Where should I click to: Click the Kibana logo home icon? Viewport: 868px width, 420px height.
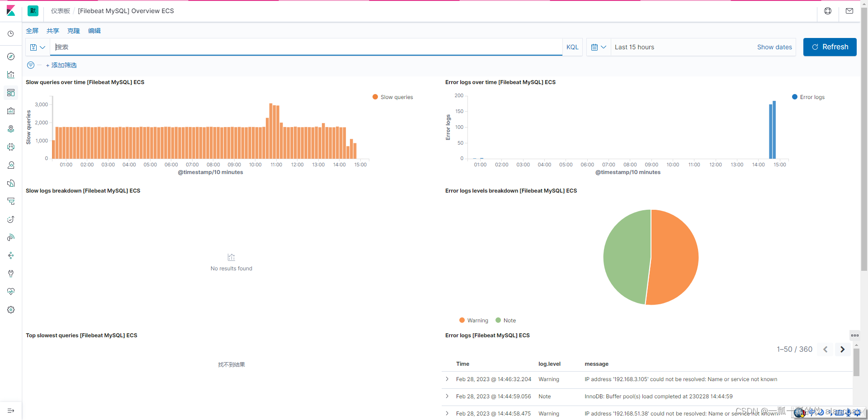(11, 11)
